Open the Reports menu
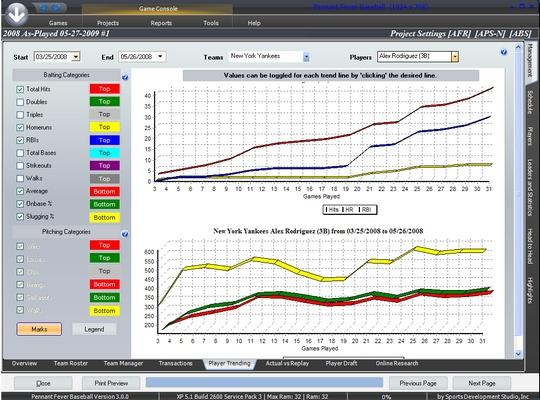Viewport: 540px width, 400px height. pos(161,23)
